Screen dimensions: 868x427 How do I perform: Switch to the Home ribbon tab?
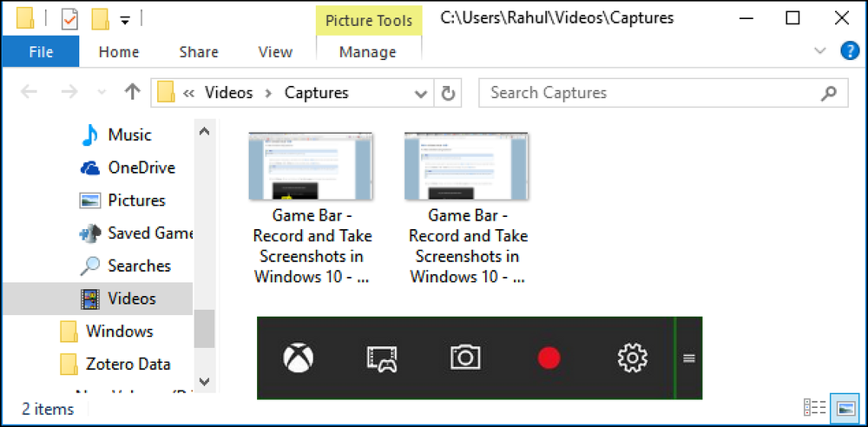pos(118,52)
